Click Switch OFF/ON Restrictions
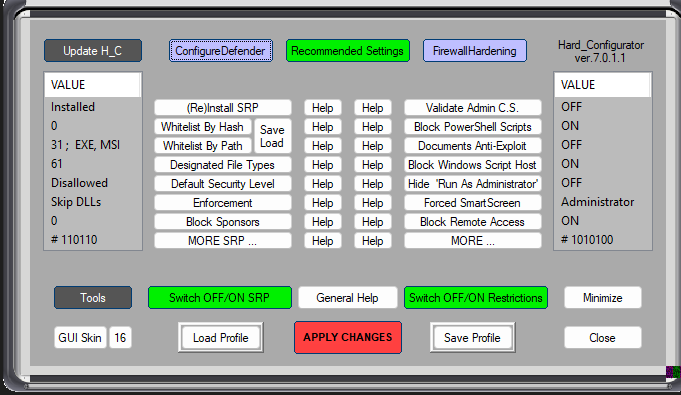 [476, 298]
